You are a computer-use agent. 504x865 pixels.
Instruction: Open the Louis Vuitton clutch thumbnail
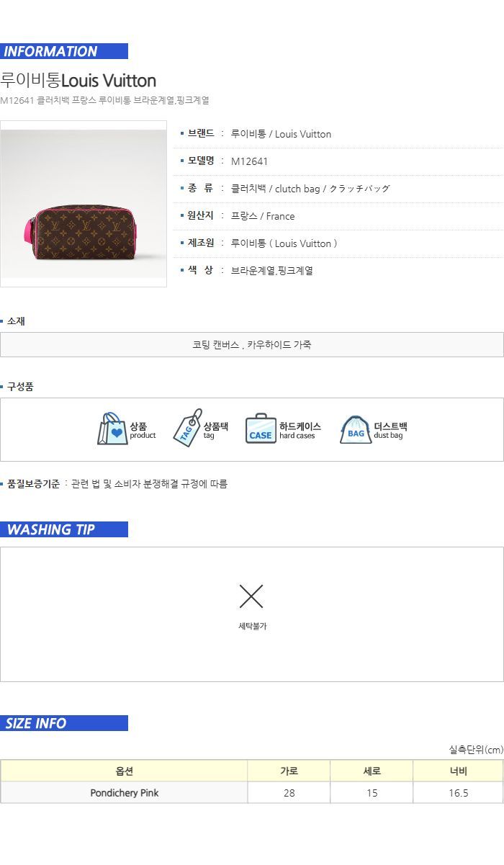[x=84, y=204]
